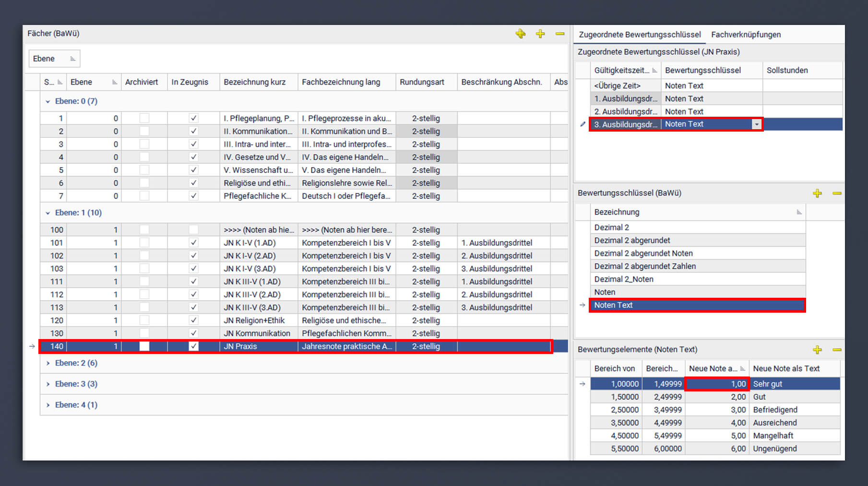Sort by the S... column header
868x486 pixels.
(53, 82)
